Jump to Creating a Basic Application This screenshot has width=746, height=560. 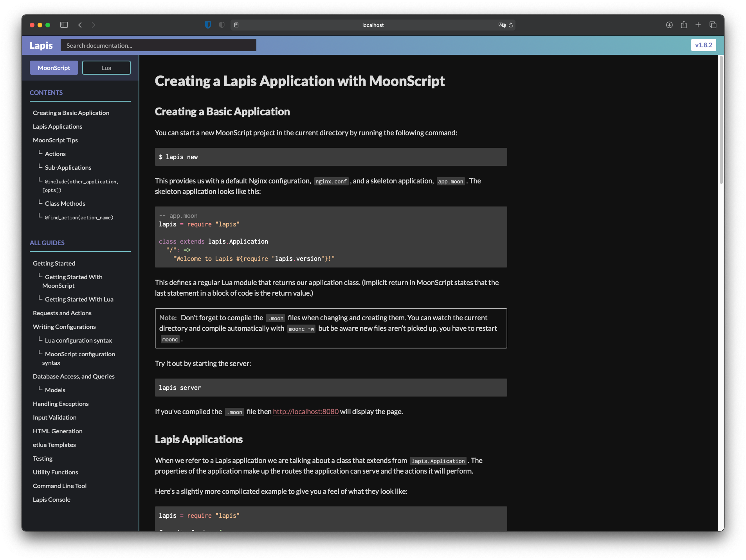coord(71,113)
